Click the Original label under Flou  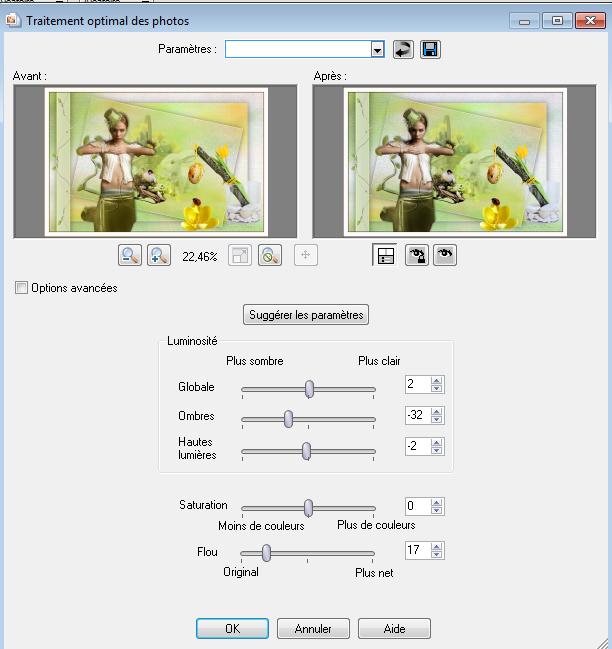pos(241,572)
